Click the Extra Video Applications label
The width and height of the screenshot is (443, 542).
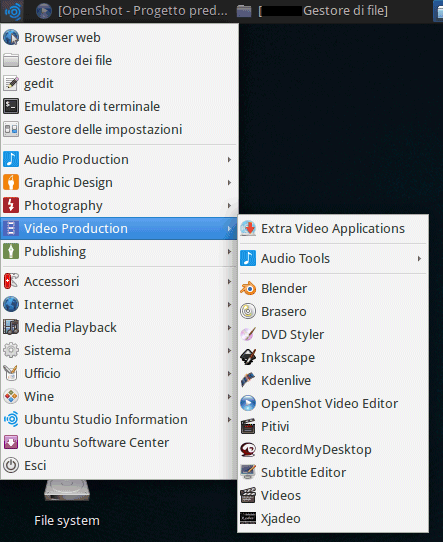(x=333, y=228)
